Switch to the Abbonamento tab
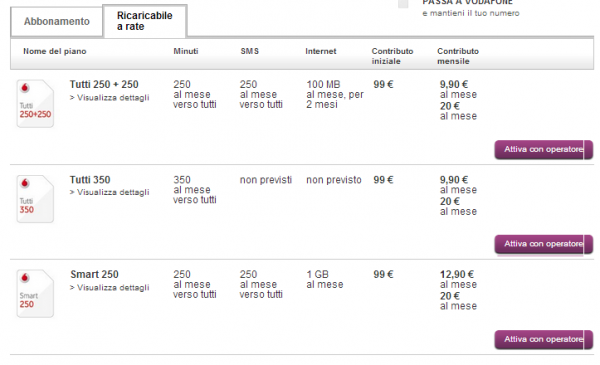The image size is (600, 365). (x=57, y=21)
